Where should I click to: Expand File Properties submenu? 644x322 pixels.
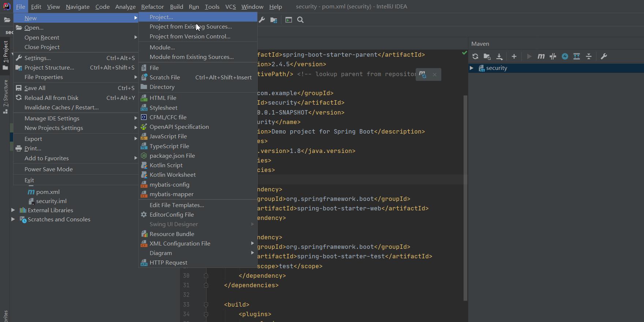click(76, 77)
